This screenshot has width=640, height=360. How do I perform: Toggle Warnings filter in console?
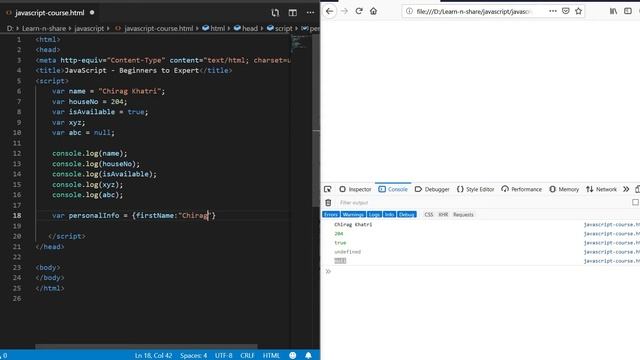click(353, 214)
